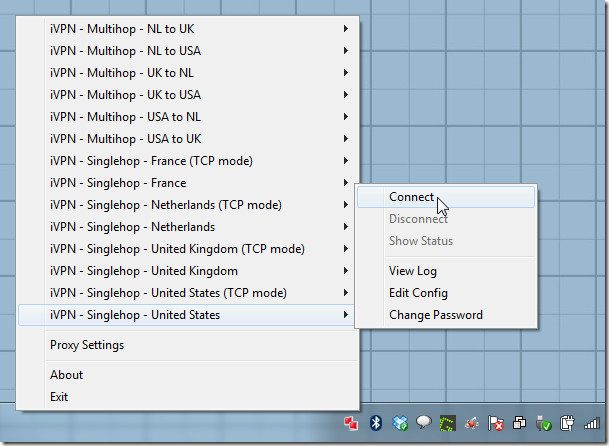Click the red OpenVPN GUI tray icon
The image size is (609, 446).
[x=351, y=423]
